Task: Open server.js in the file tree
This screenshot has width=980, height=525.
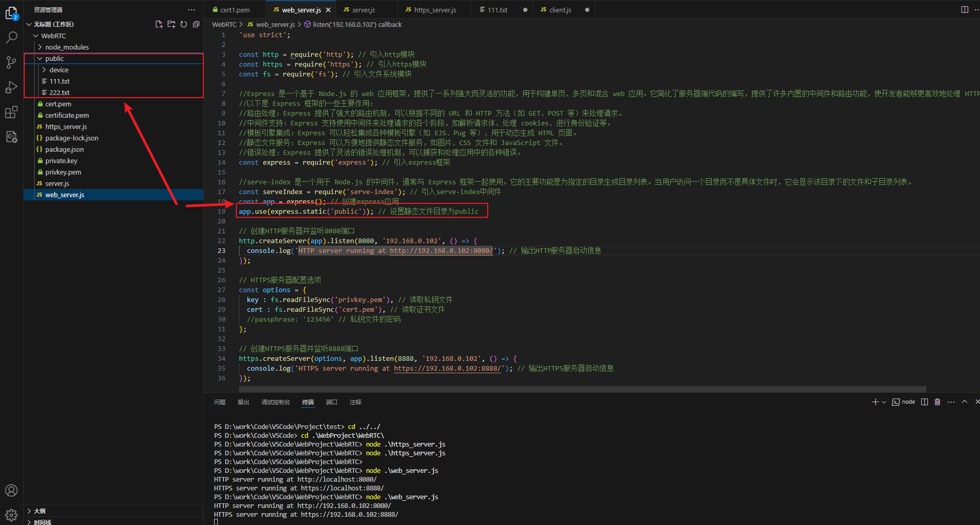Action: pyautogui.click(x=114, y=183)
